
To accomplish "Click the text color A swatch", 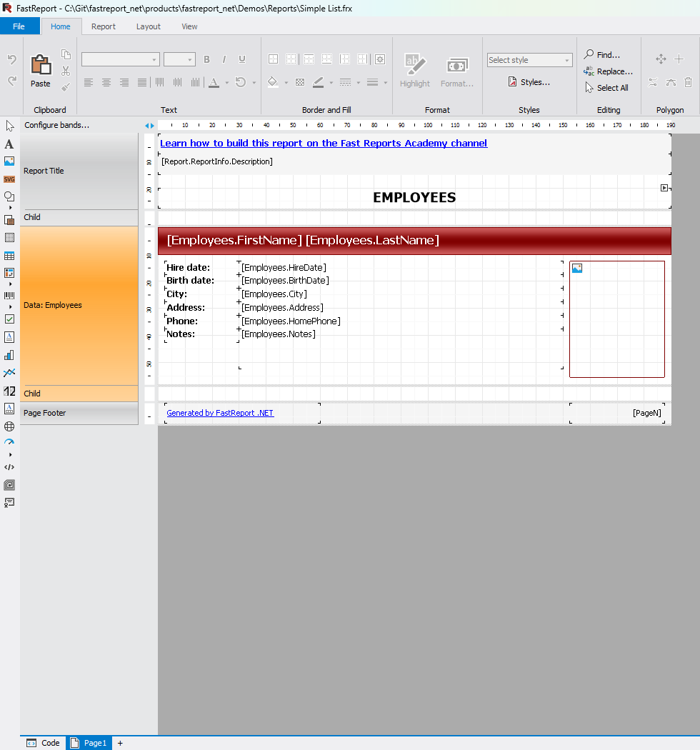I will [214, 82].
